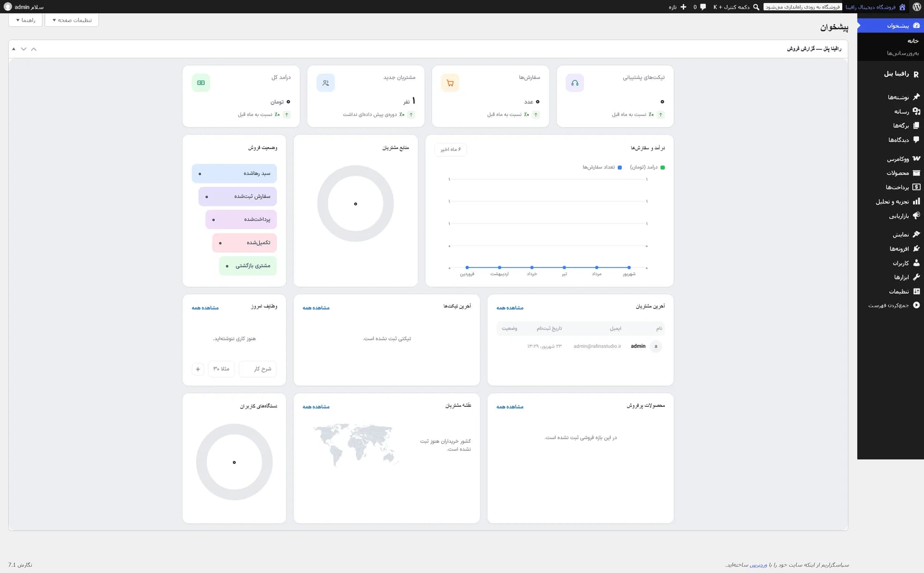
Task: Click the شهریور data point on chart
Action: click(x=629, y=267)
